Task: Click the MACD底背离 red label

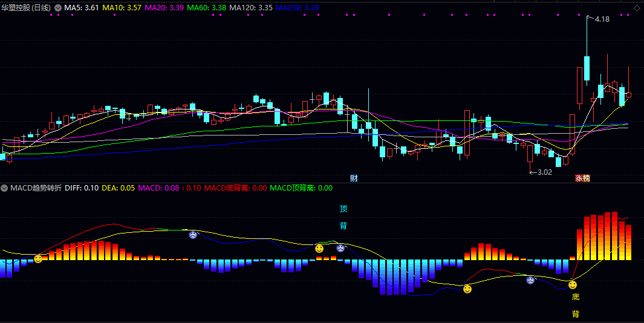Action: pos(235,188)
